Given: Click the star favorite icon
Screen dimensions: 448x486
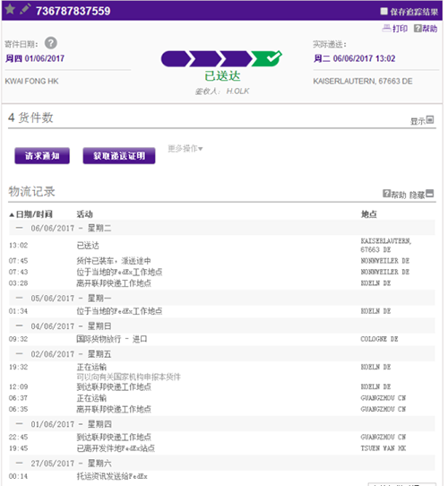Looking at the screenshot, I should (10, 9).
